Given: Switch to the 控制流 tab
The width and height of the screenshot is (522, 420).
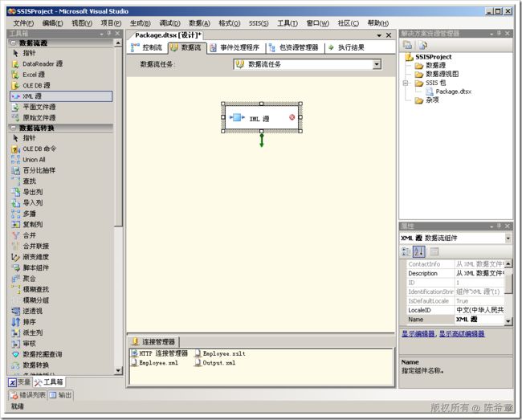Looking at the screenshot, I should pos(147,47).
